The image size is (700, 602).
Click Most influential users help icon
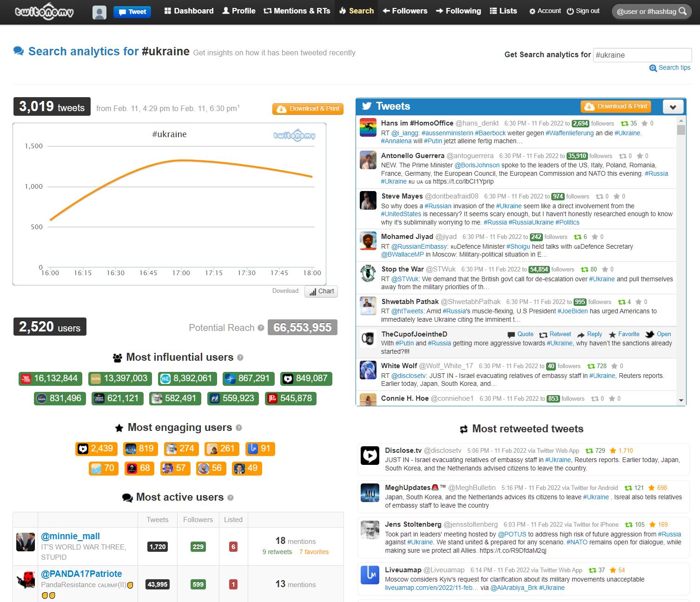[x=240, y=357]
